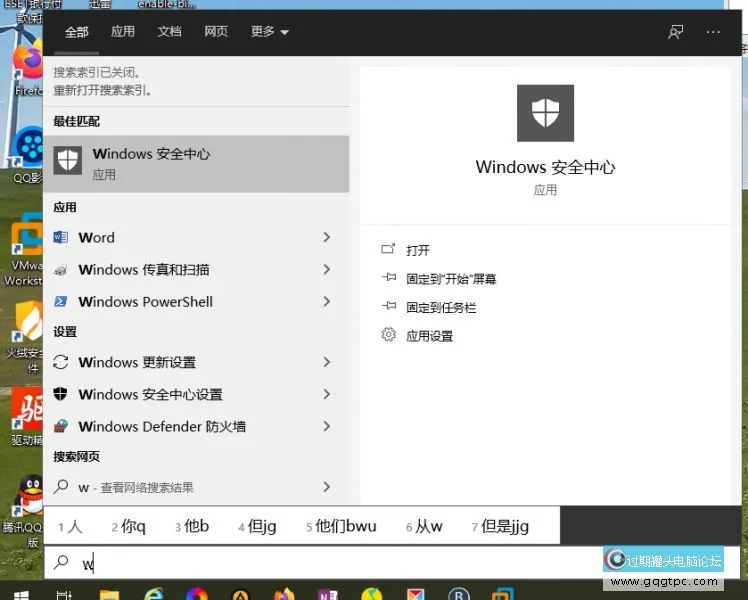The image size is (748, 600).
Task: Click the Defender firewall icon
Action: coord(61,426)
